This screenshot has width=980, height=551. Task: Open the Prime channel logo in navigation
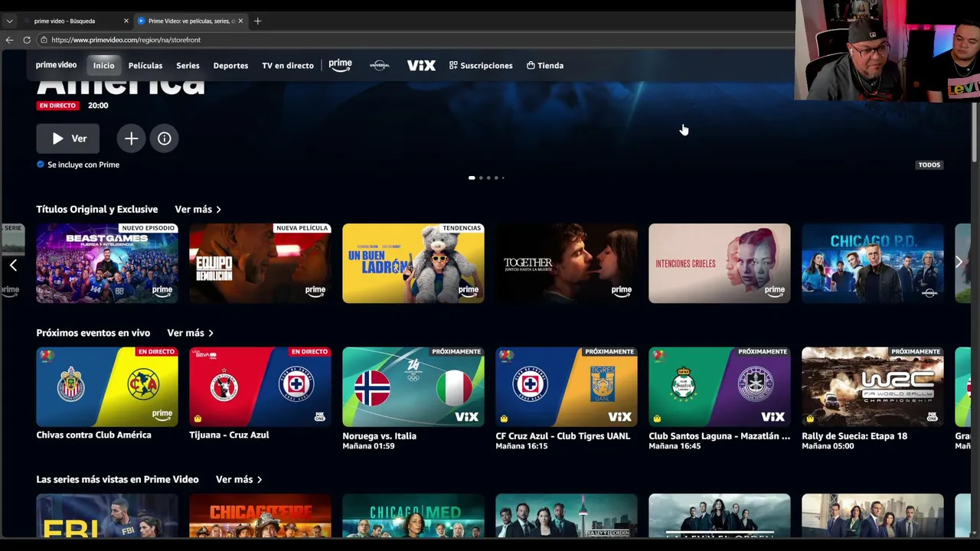pos(340,65)
